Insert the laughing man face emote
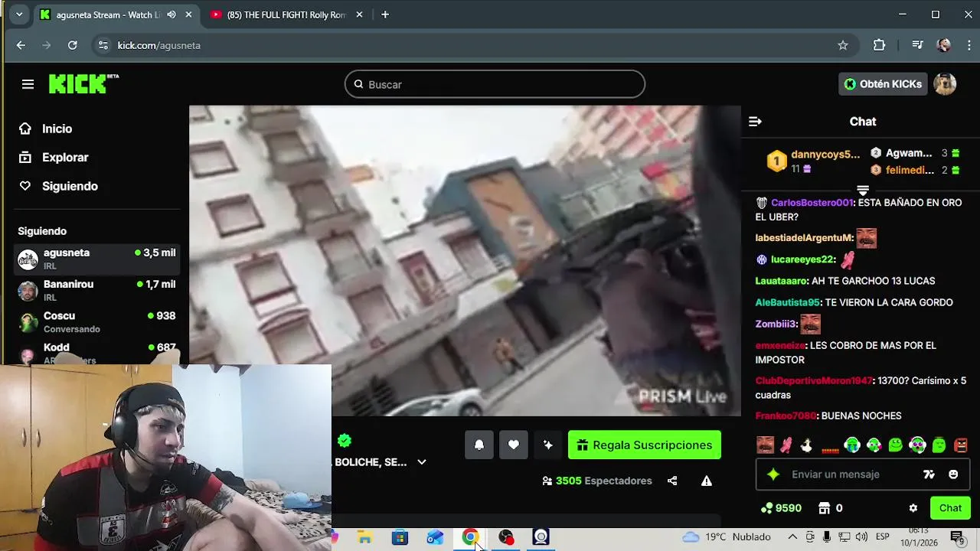This screenshot has height=551, width=980. [x=765, y=445]
